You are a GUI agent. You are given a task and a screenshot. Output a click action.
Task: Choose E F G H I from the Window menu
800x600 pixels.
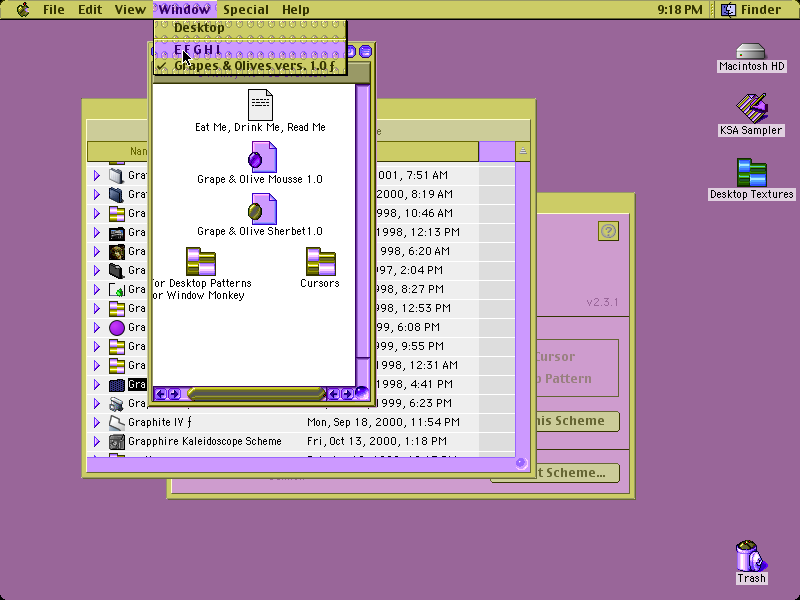coord(250,49)
